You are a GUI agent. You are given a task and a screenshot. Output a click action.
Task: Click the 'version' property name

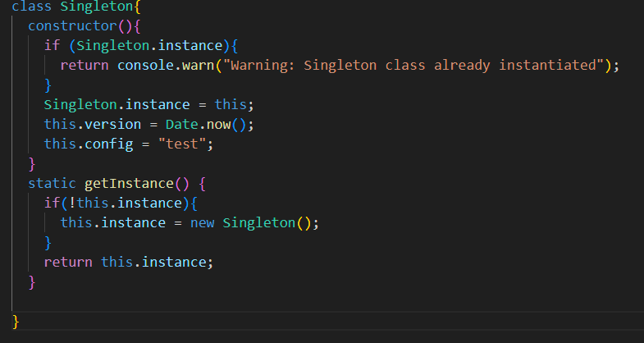[113, 124]
